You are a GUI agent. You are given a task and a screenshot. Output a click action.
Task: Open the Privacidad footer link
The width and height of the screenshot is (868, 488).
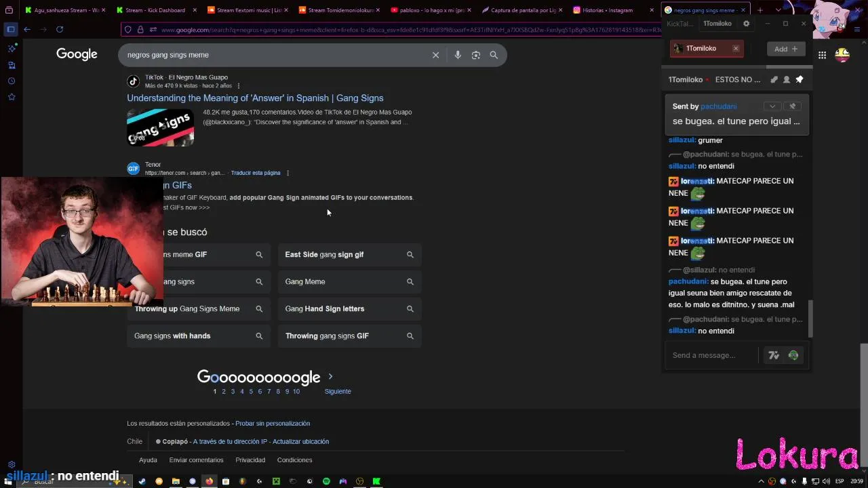pos(250,460)
